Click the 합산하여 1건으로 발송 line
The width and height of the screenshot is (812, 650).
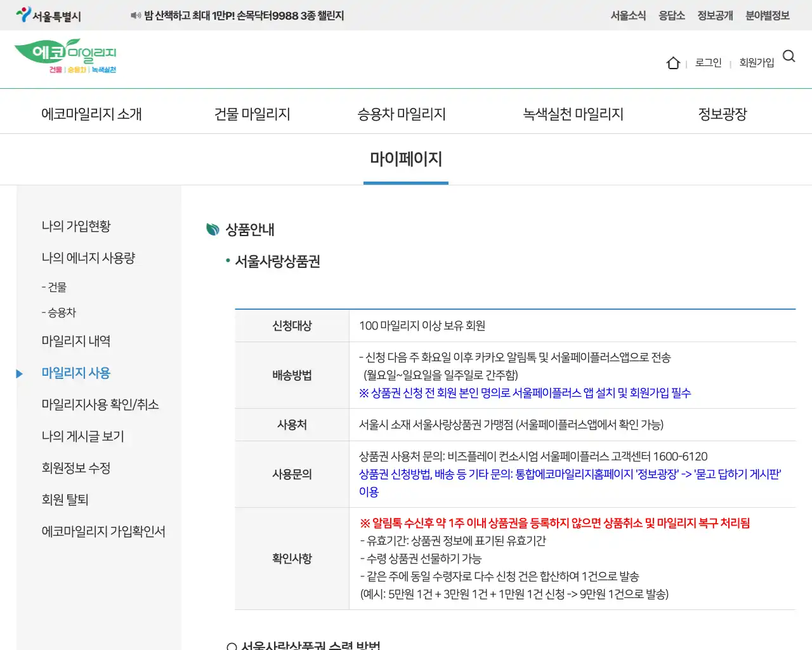pos(499,576)
